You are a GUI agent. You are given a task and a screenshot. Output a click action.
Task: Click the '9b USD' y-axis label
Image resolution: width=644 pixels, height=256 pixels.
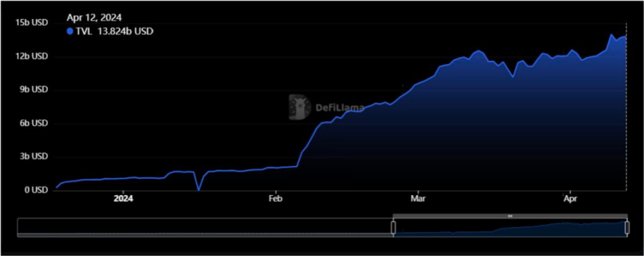pyautogui.click(x=33, y=90)
